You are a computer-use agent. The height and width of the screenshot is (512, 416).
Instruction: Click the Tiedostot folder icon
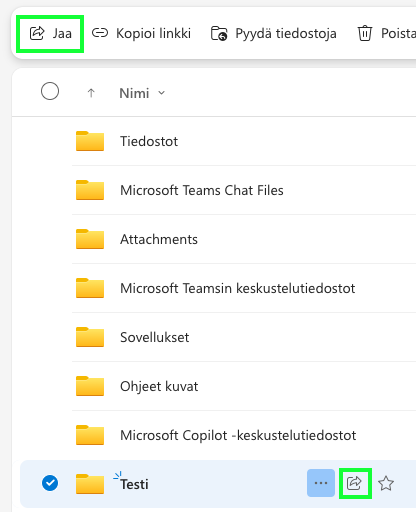pos(90,141)
